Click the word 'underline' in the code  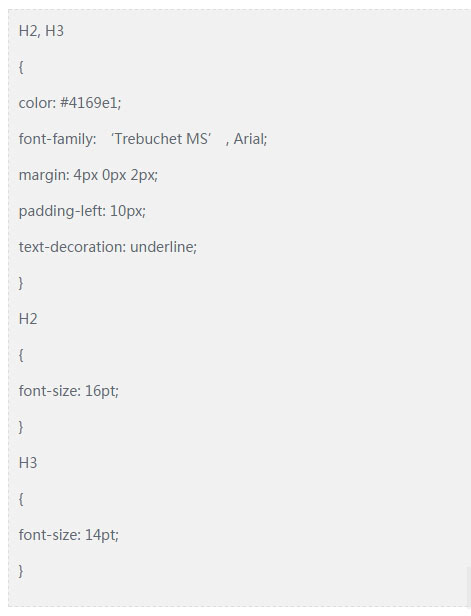(x=161, y=247)
